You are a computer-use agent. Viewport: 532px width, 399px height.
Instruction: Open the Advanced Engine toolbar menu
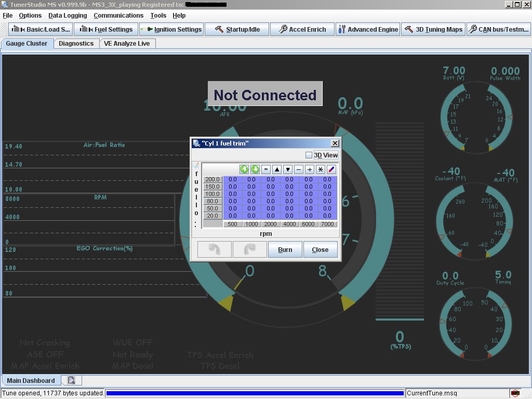pyautogui.click(x=368, y=29)
